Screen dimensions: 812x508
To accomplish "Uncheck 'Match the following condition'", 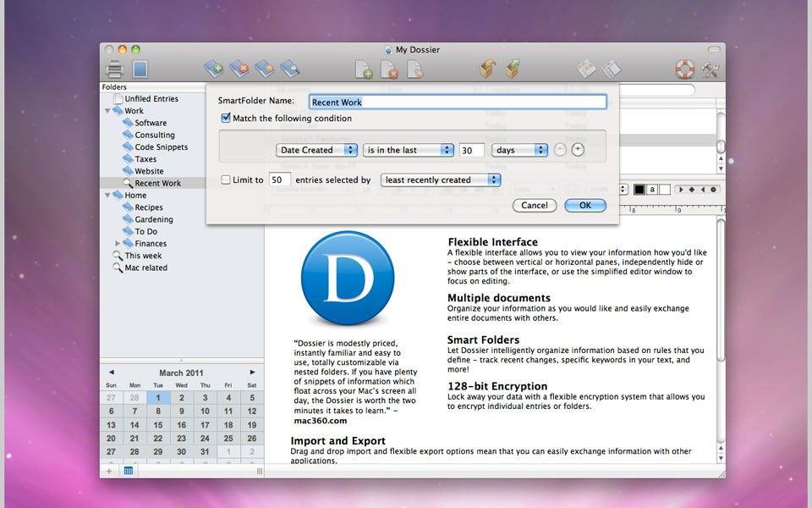I will point(226,118).
